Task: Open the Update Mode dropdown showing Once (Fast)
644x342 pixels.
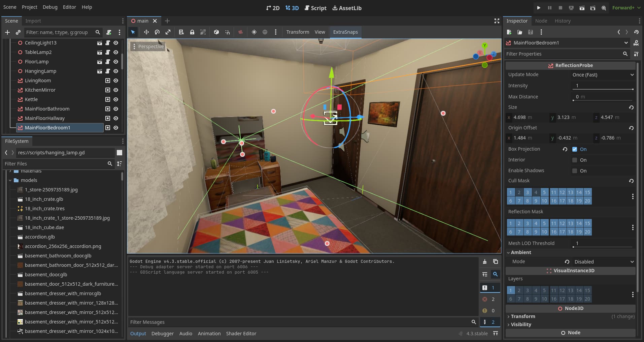Action: click(x=603, y=75)
